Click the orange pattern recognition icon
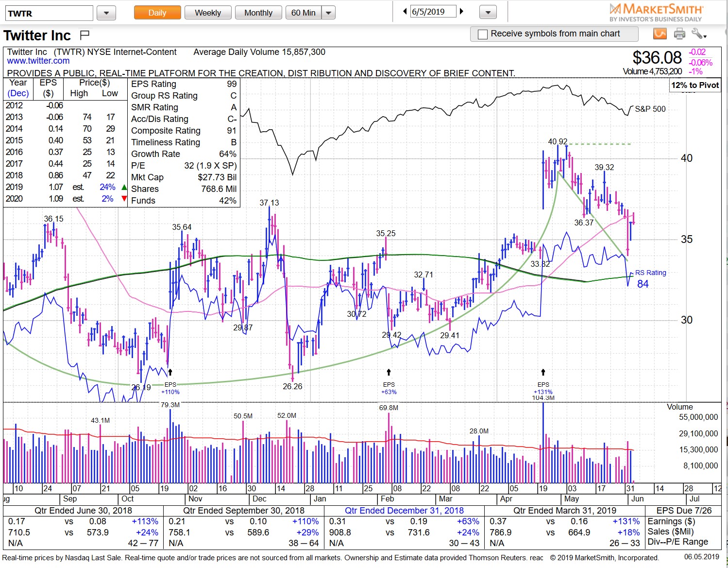This screenshot has height=568, width=728. click(660, 34)
